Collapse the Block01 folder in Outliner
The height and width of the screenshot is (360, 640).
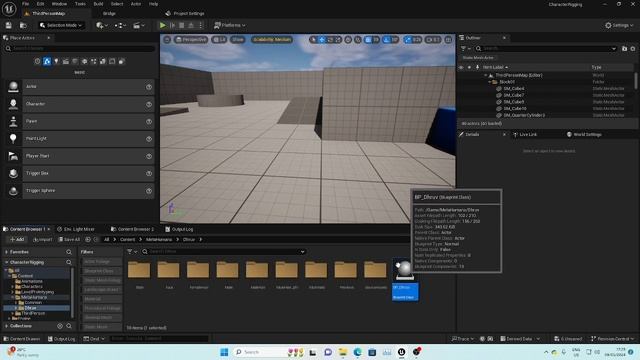point(490,82)
